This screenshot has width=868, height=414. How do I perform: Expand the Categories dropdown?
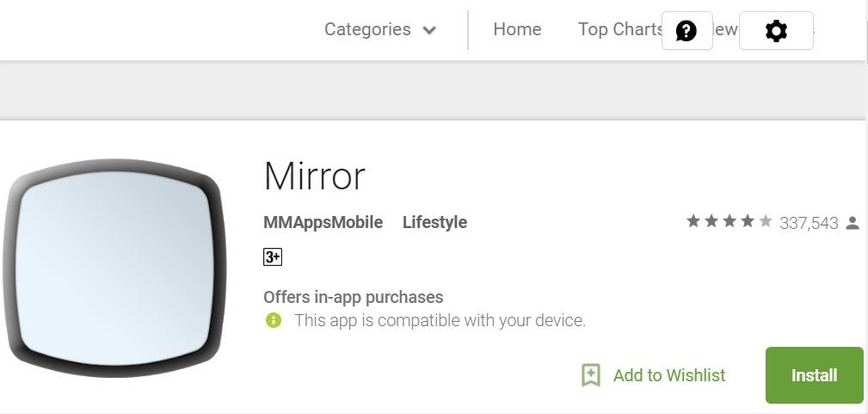click(380, 29)
